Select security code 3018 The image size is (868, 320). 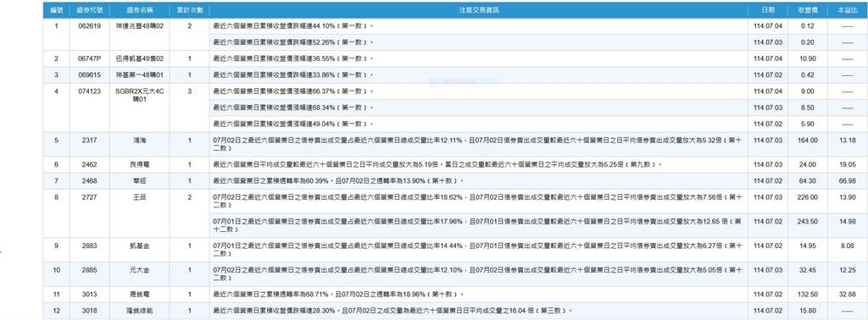coord(89,311)
